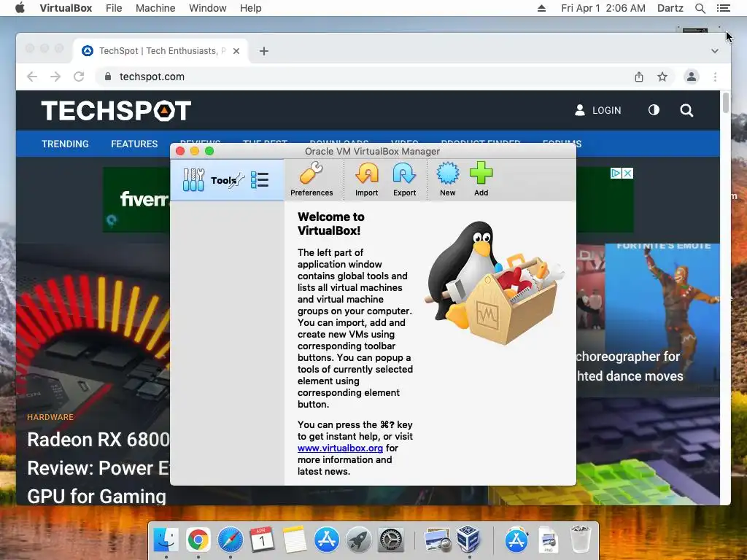
Task: Open Notification Center list icon
Action: 723,8
